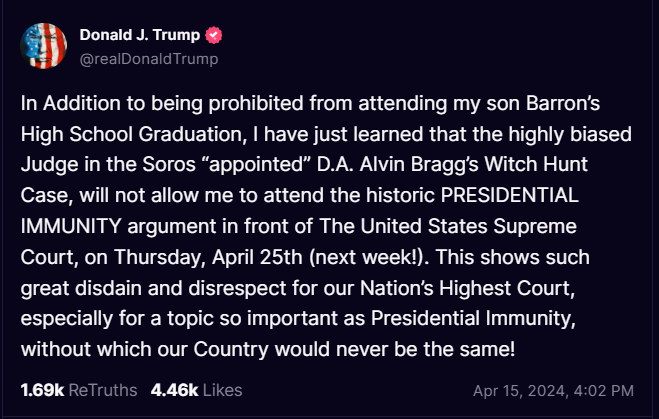Click the phrase Witch Hunt in post
The width and height of the screenshot is (659, 419).
click(x=536, y=164)
